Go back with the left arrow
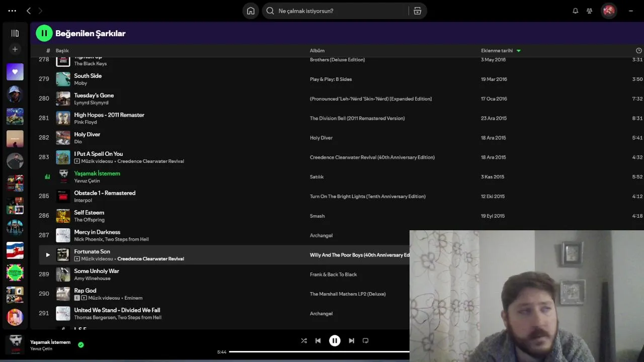The height and width of the screenshot is (362, 644). point(29,11)
